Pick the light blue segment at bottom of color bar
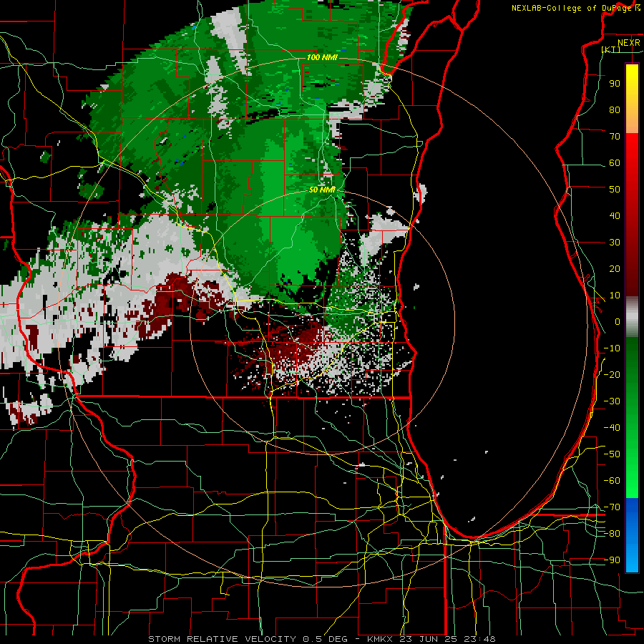 click(x=632, y=557)
